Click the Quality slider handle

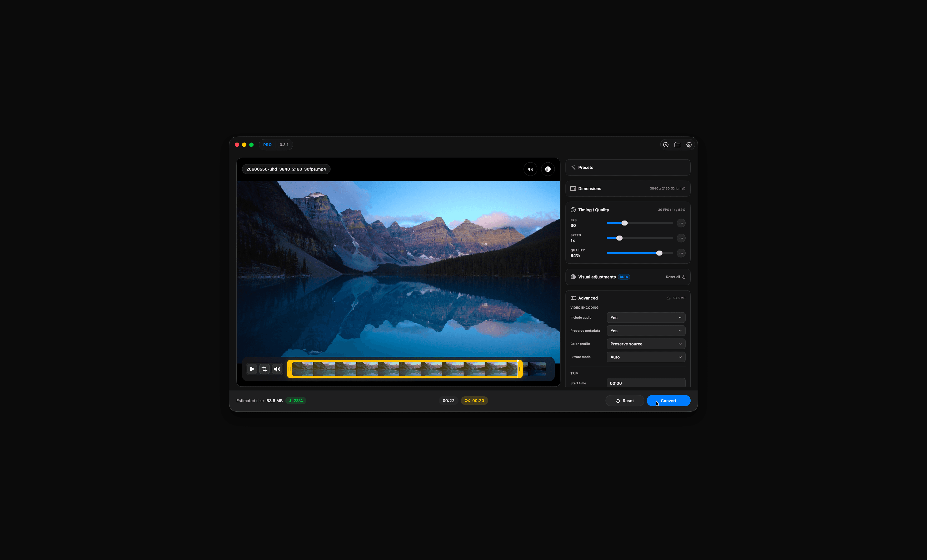[659, 253]
